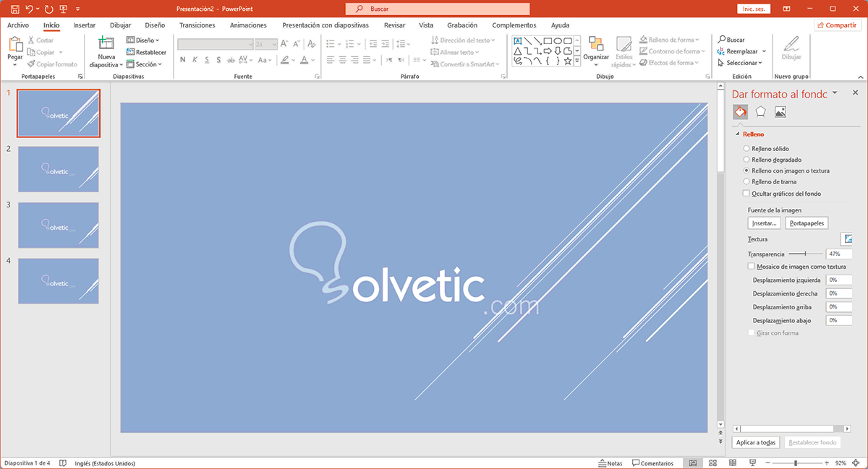Click the zoom slider in status bar

(796, 463)
